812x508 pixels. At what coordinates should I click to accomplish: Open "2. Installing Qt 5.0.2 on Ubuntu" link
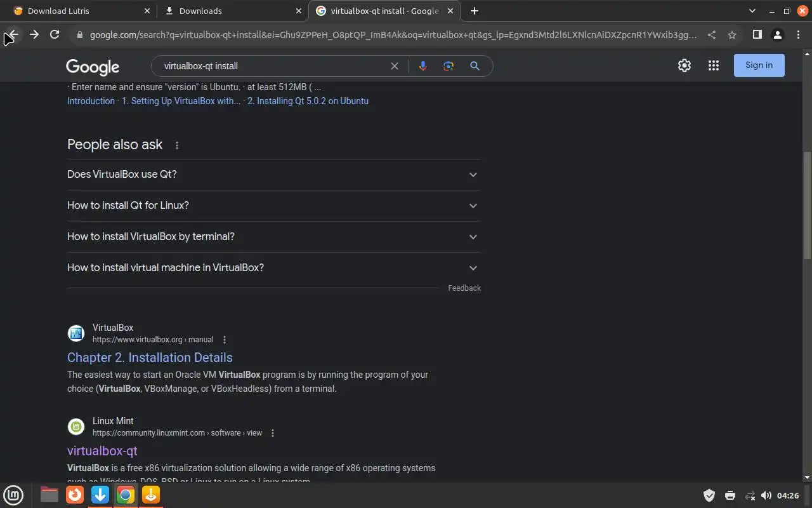point(308,101)
